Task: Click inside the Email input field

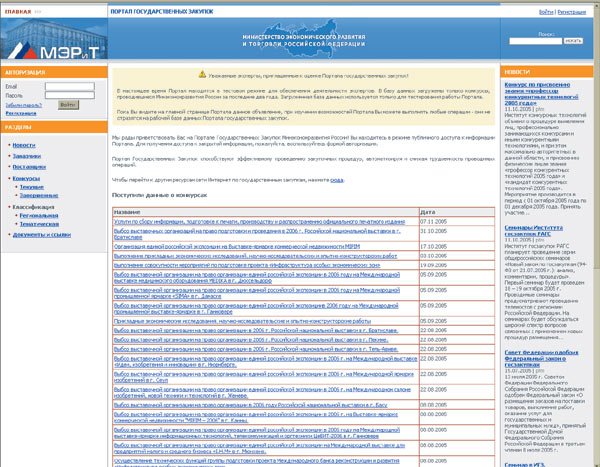Action: tap(70, 86)
